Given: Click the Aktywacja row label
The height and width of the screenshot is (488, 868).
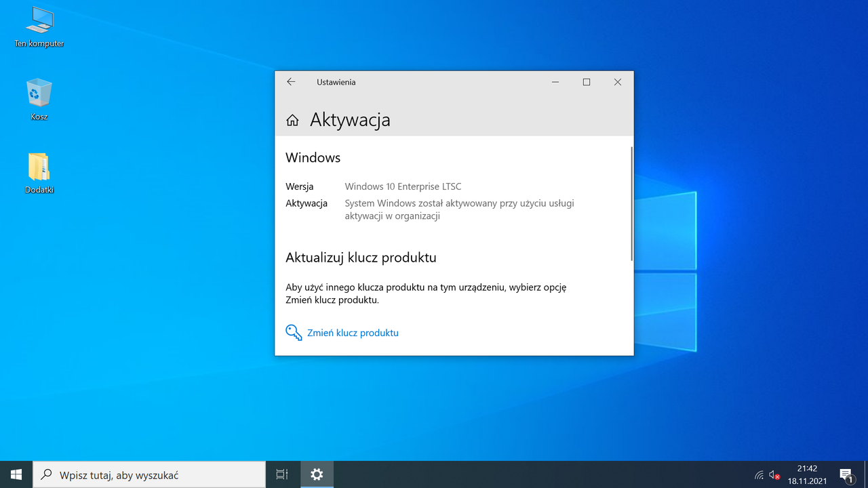Looking at the screenshot, I should pos(307,203).
